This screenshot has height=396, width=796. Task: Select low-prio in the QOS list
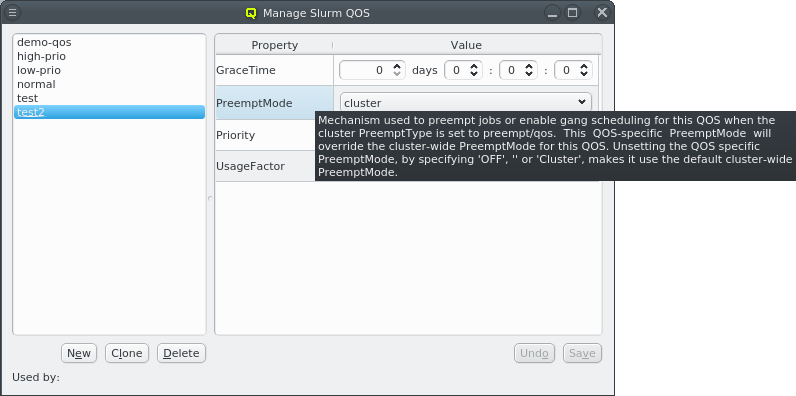pyautogui.click(x=109, y=70)
